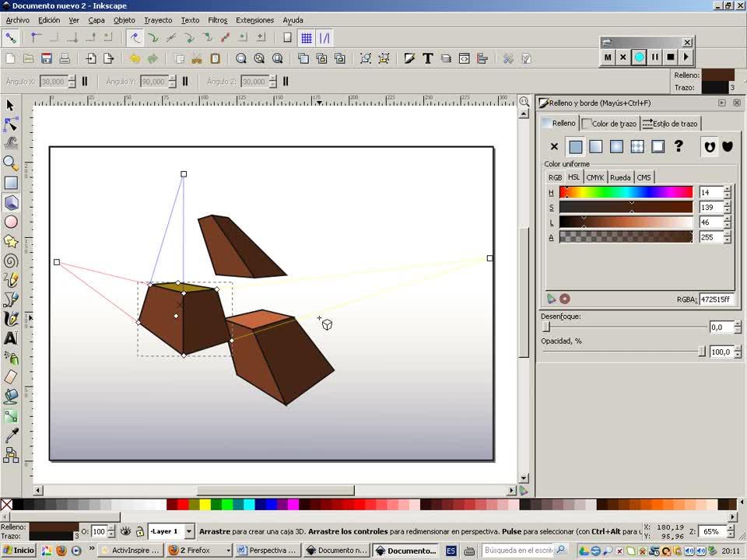This screenshot has height=560, width=747.
Task: Select the Spiral tool in toolbox
Action: [11, 261]
